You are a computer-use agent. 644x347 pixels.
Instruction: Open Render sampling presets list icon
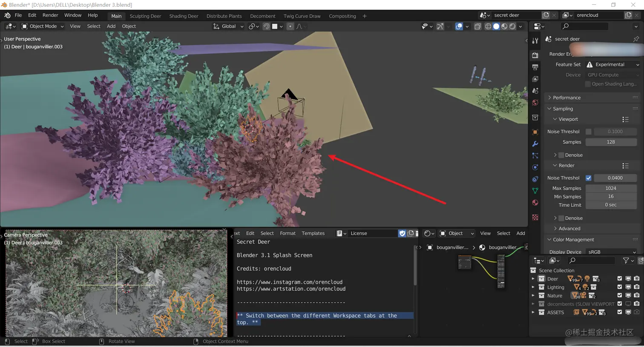pyautogui.click(x=625, y=166)
